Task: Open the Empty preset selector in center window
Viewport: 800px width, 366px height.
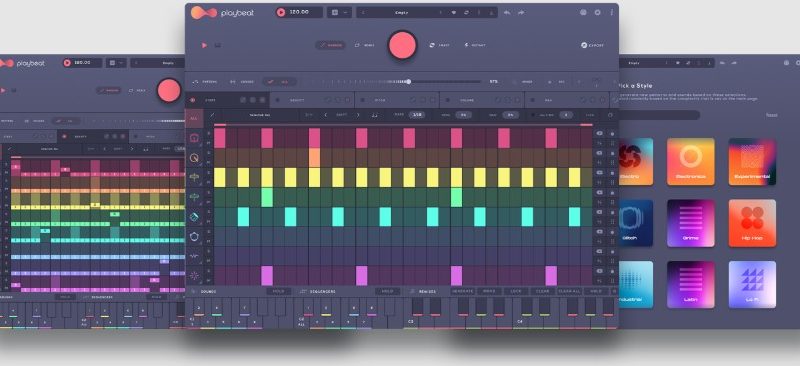Action: tap(402, 12)
